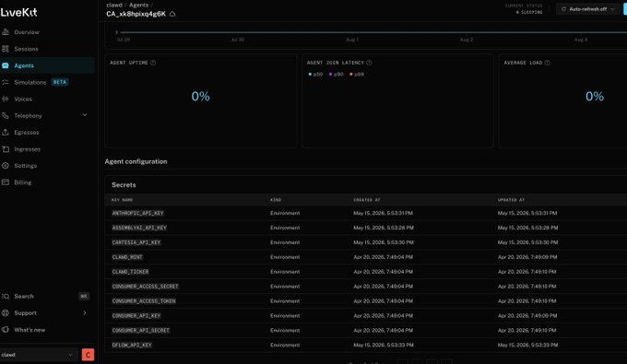Click the Support globe icon

point(6,313)
